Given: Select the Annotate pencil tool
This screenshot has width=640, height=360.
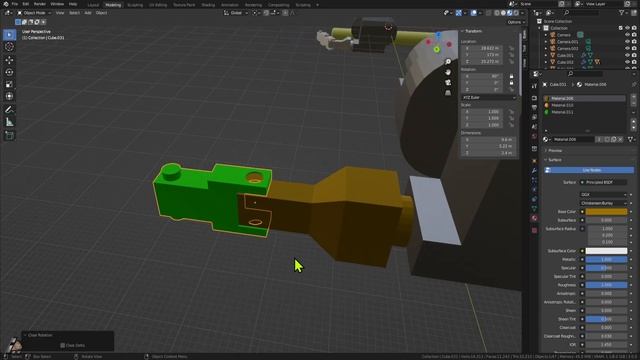Looking at the screenshot, I should (9, 109).
